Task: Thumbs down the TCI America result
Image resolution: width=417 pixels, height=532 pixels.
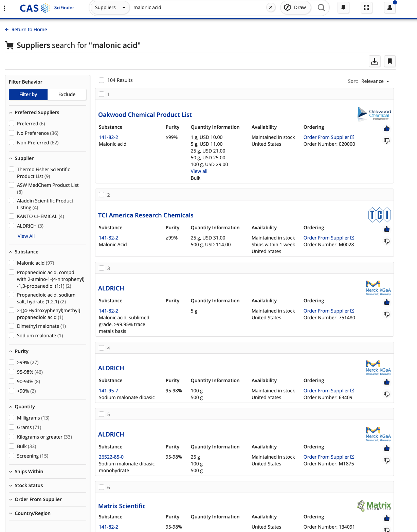Action: (386, 241)
